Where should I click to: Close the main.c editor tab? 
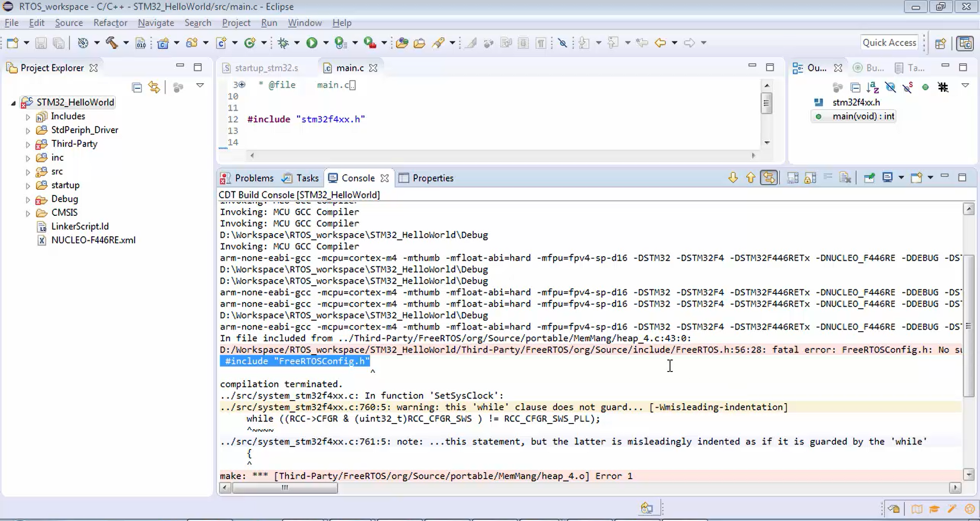coord(373,68)
